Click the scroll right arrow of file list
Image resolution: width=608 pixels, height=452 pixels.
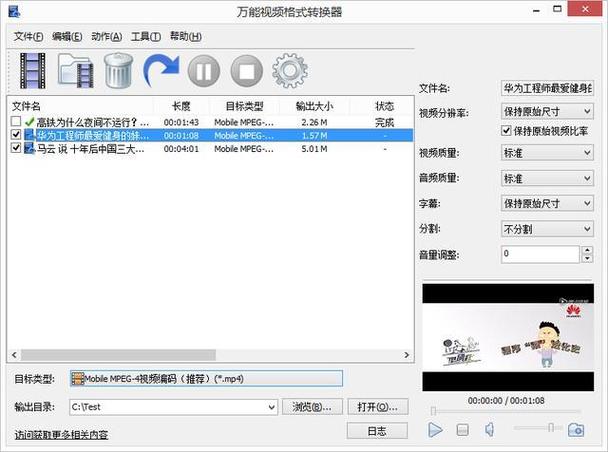click(x=406, y=354)
